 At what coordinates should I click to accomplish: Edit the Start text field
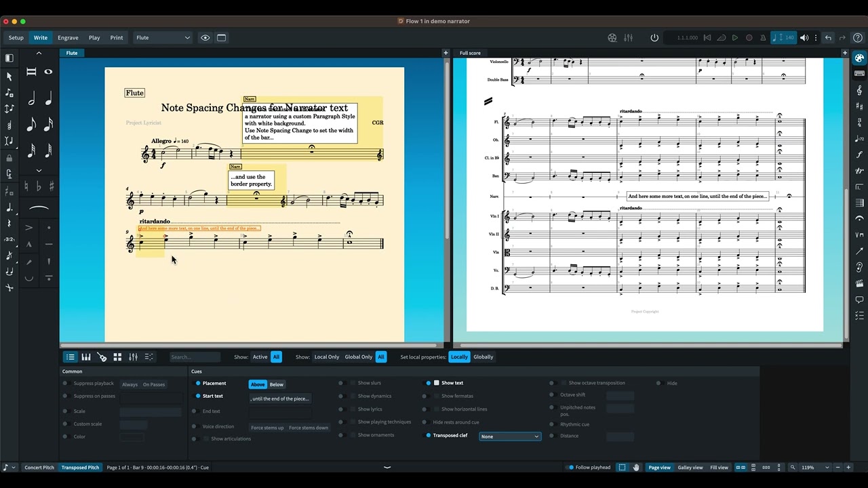[x=280, y=399]
